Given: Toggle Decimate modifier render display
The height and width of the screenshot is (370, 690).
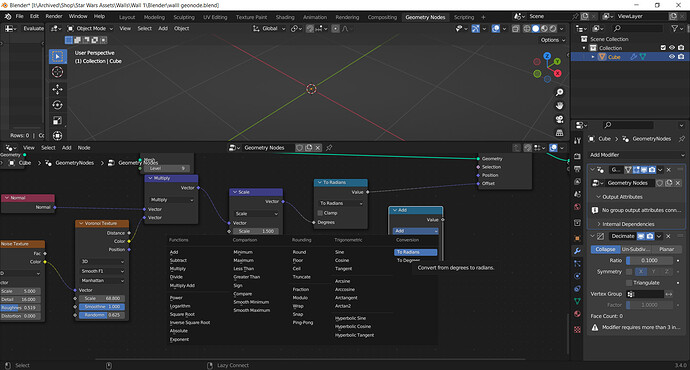Looking at the screenshot, I should click(650, 236).
